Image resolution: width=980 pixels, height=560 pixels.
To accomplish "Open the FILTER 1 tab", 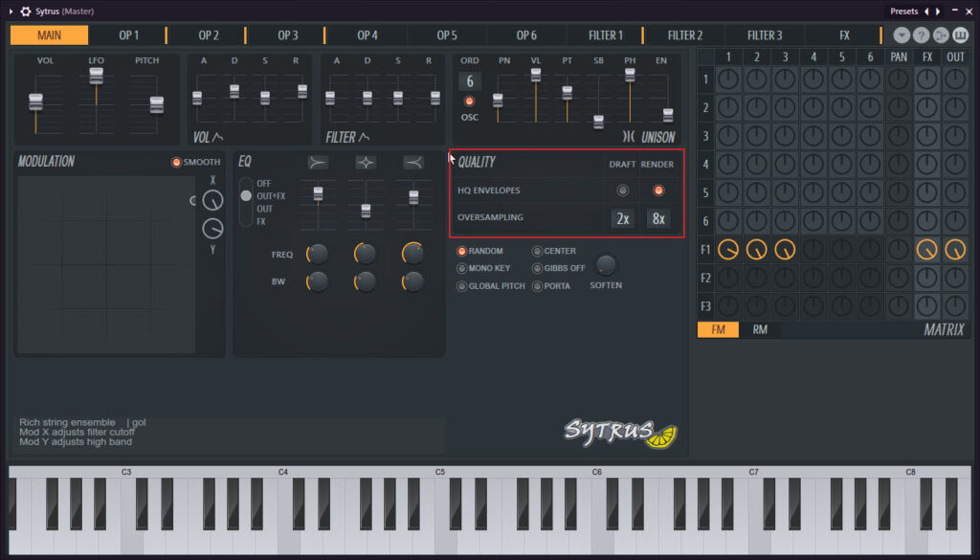I will 605,35.
